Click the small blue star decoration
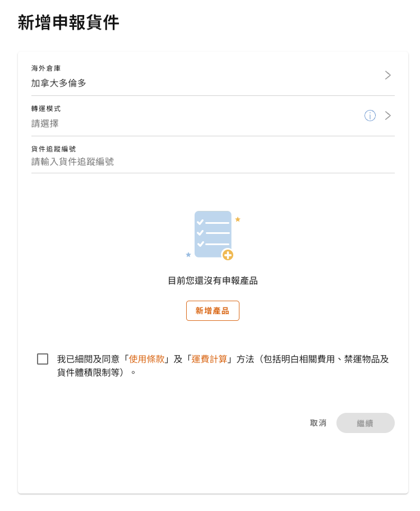 coord(188,255)
